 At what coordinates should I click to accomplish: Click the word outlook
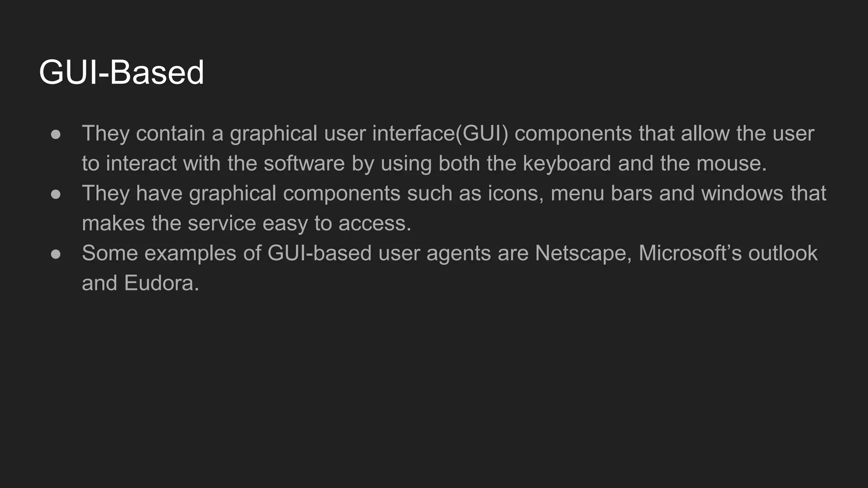pyautogui.click(x=783, y=253)
